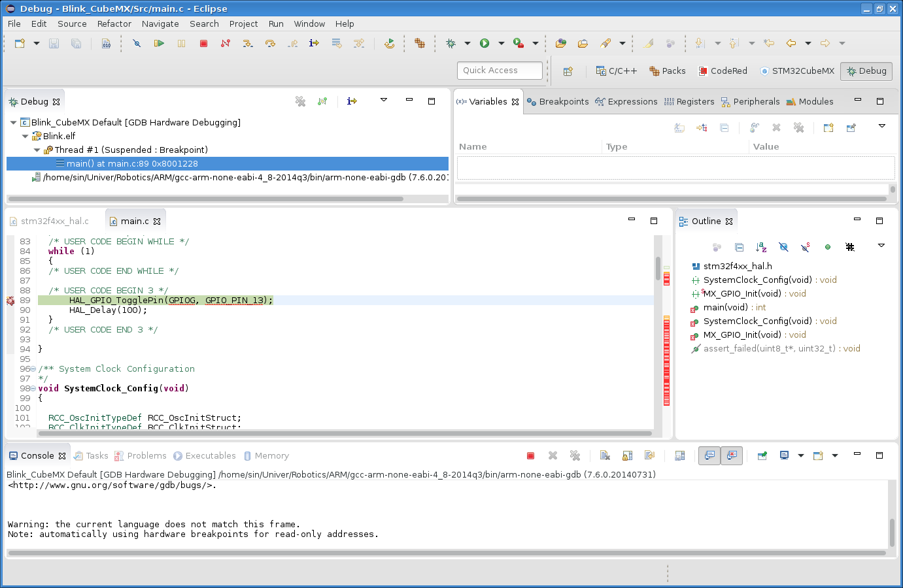Click Skip All Breakpoints in main toolbar

coord(137,43)
